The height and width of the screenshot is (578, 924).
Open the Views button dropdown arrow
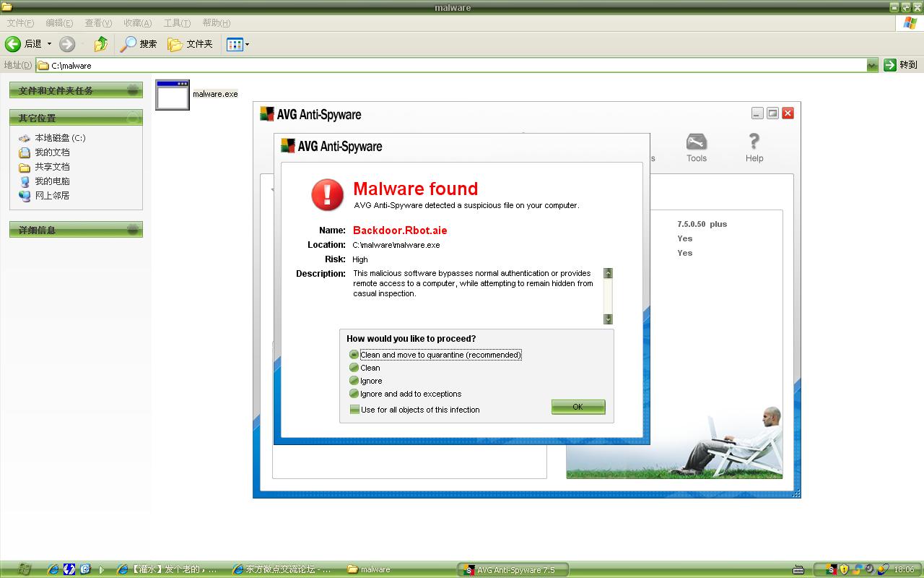click(247, 44)
